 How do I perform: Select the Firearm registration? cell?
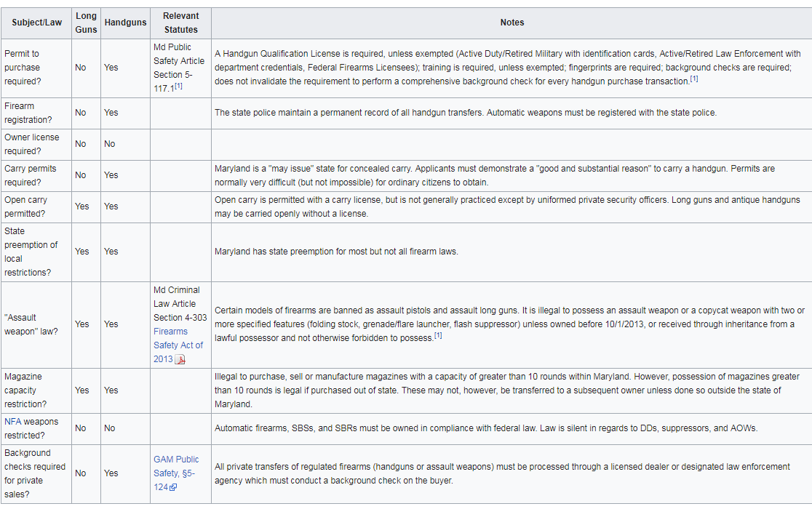36,113
